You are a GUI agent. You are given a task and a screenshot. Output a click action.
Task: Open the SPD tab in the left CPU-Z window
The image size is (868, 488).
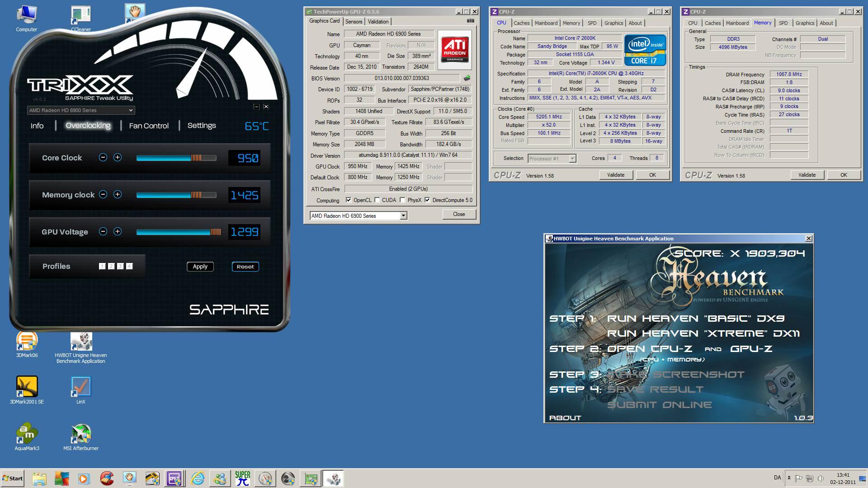592,23
